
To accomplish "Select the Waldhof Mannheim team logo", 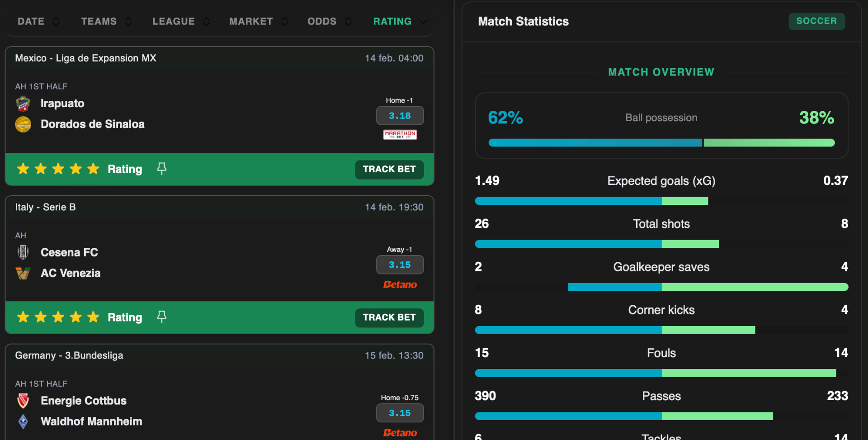I will click(23, 421).
